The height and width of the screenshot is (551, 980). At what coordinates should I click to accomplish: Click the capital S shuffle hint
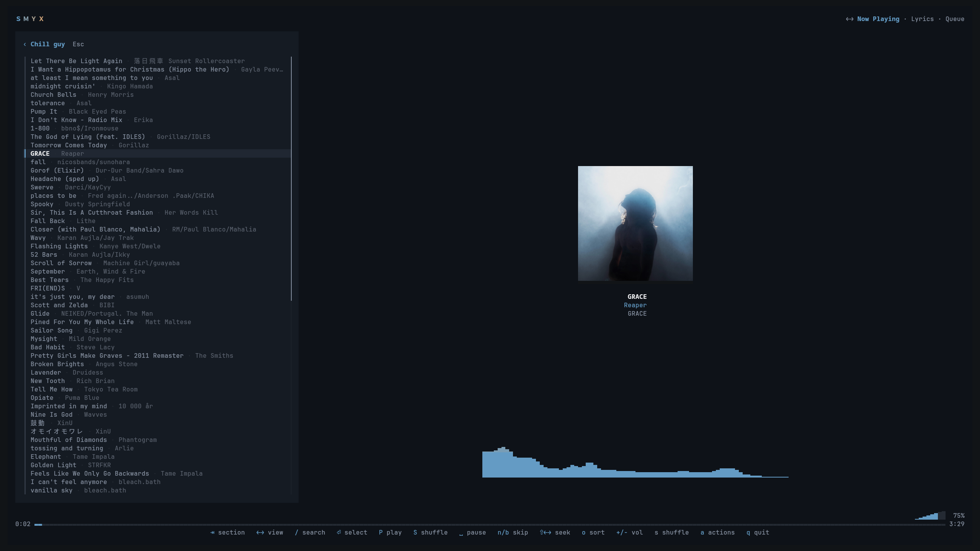click(430, 533)
